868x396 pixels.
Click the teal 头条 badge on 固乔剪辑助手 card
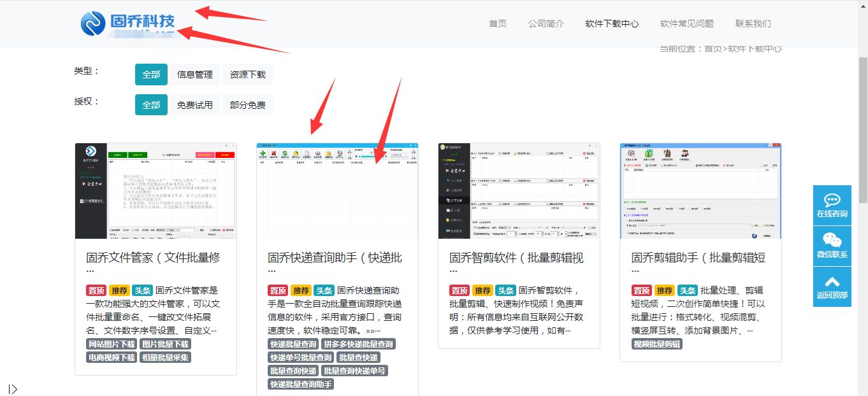(x=686, y=290)
